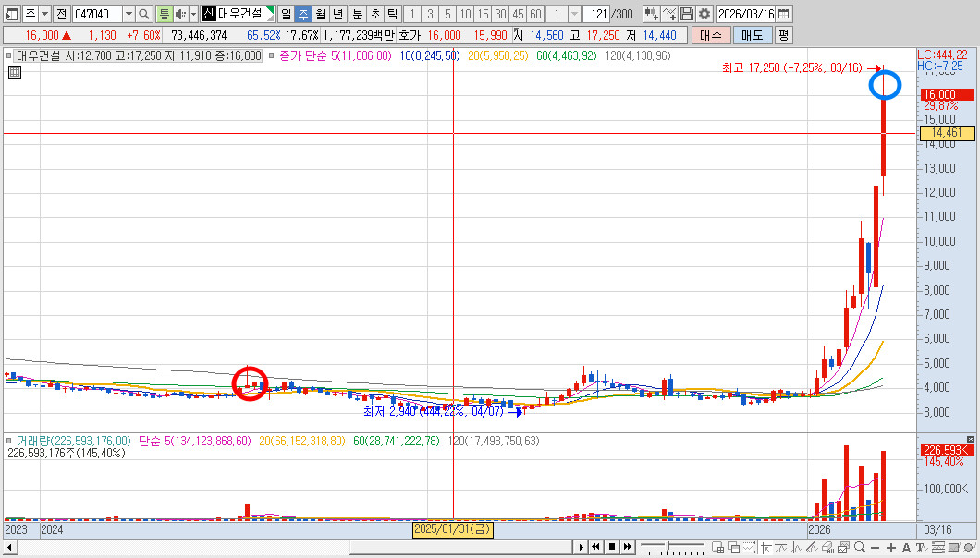The image size is (980, 558).
Task: Open the dropdown arrow beside the speaker icon
Action: [x=191, y=14]
